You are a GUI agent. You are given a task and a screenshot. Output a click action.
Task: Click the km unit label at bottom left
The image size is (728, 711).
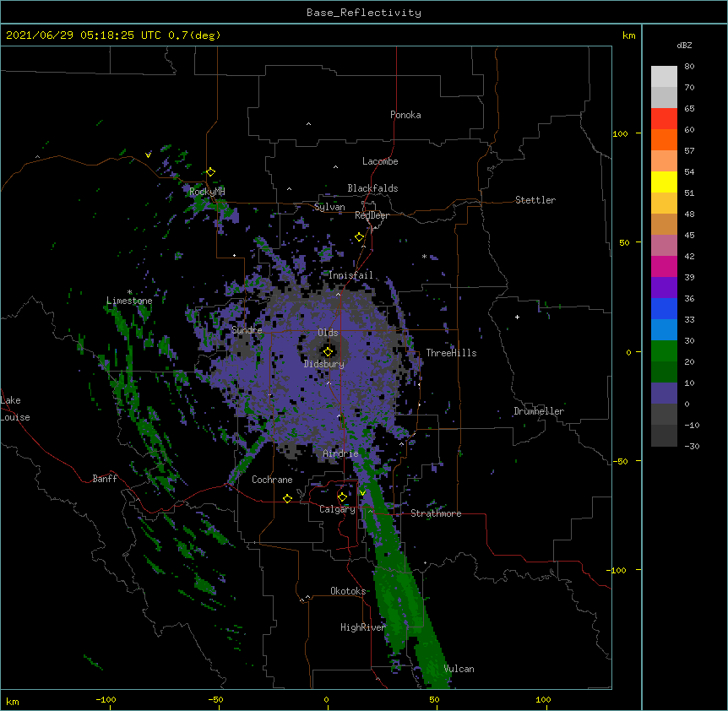coord(13,701)
